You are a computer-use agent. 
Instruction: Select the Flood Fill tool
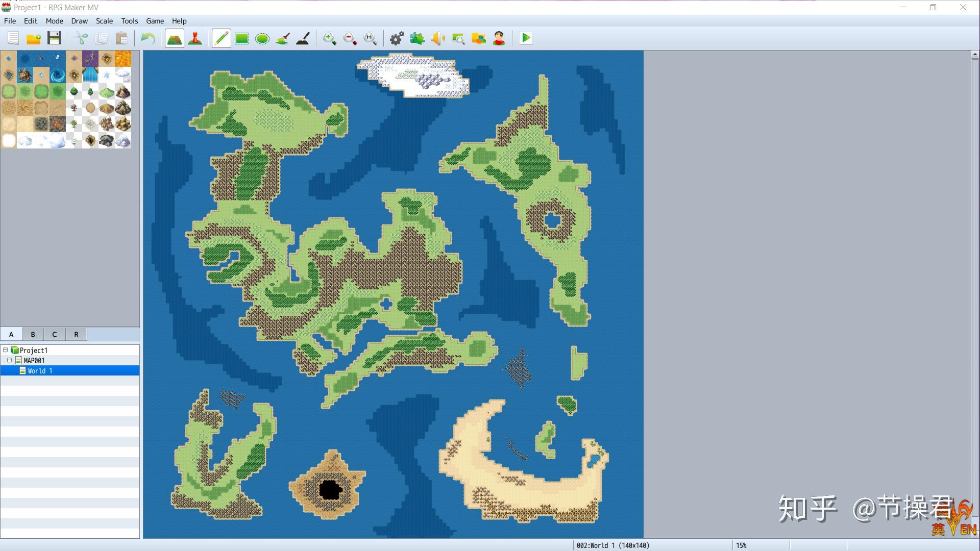(282, 38)
